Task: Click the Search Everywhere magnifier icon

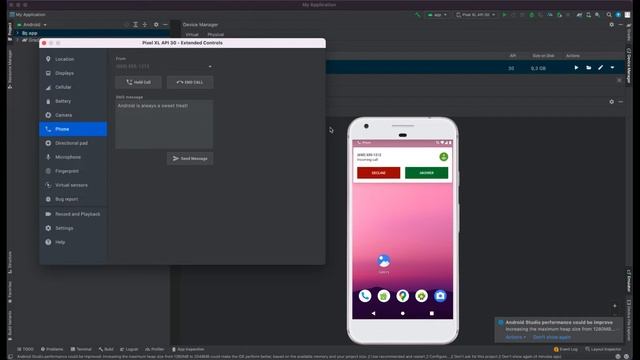Action: (x=609, y=15)
